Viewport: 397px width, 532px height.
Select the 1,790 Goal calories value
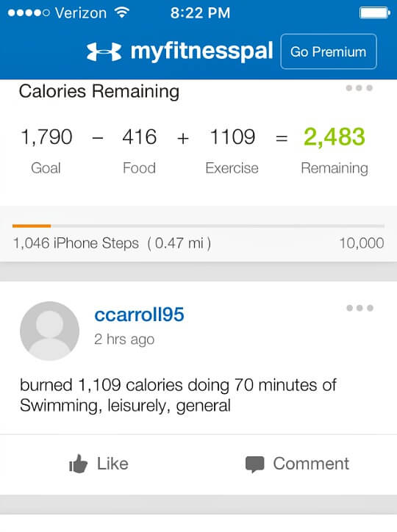click(x=46, y=137)
